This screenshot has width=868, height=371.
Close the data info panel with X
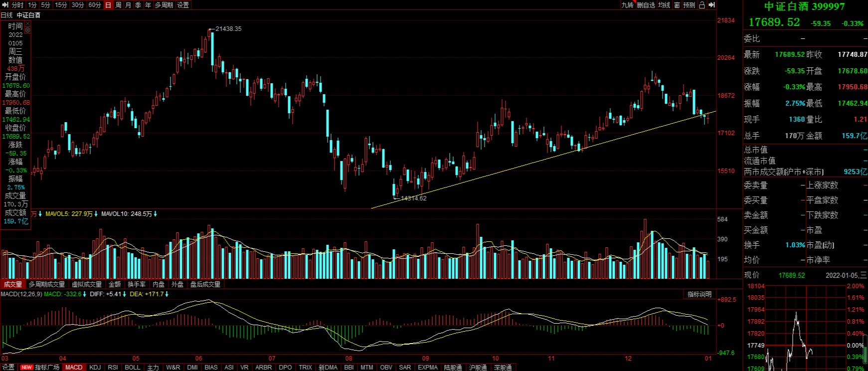click(x=27, y=23)
